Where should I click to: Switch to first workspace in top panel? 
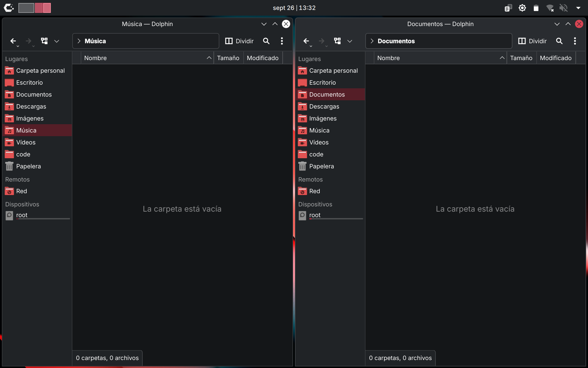(26, 8)
